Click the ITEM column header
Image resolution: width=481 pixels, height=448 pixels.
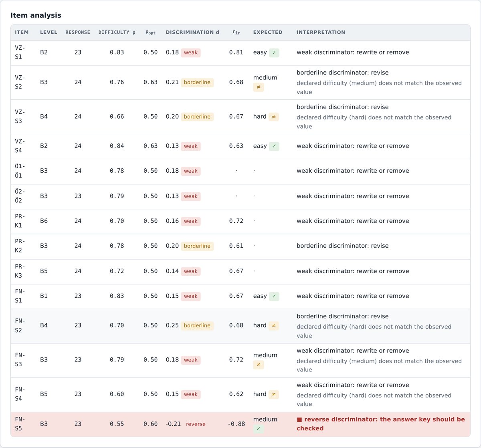click(22, 32)
